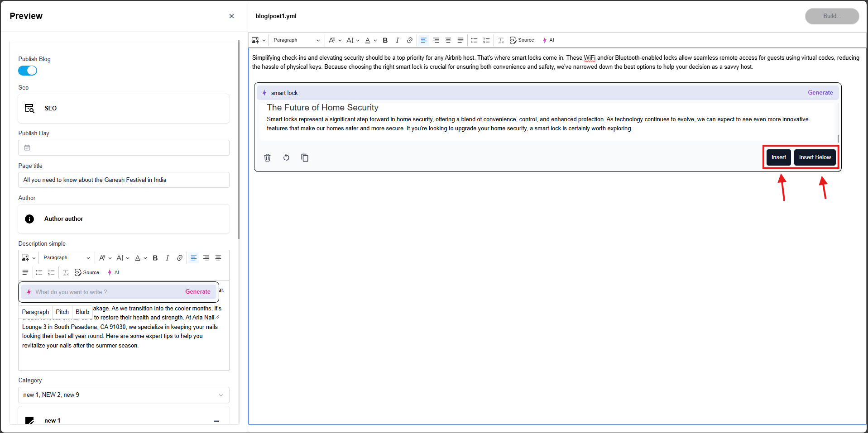868x433 pixels.
Task: Click bulleted list icon in main toolbar
Action: [474, 40]
